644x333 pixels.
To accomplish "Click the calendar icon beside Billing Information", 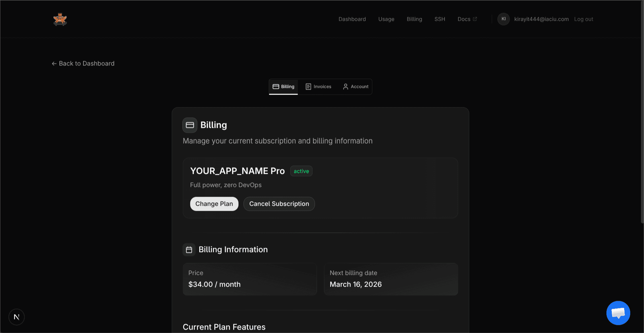I will pyautogui.click(x=189, y=249).
